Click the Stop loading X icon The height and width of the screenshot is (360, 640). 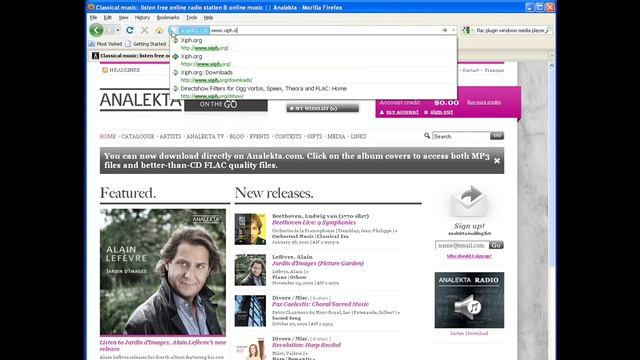click(x=144, y=30)
